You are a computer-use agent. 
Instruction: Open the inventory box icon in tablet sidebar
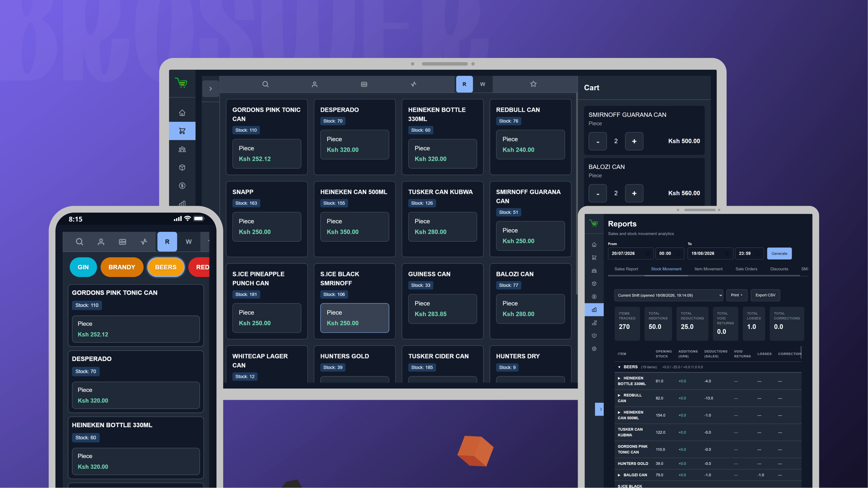pos(182,167)
